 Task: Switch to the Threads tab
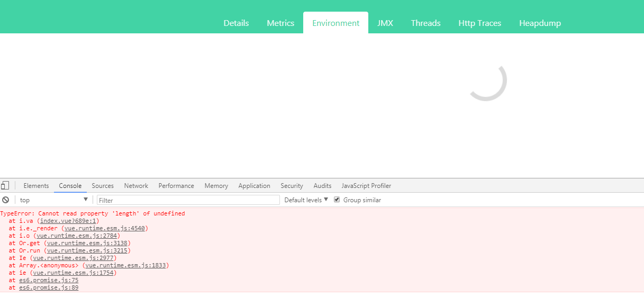(425, 23)
